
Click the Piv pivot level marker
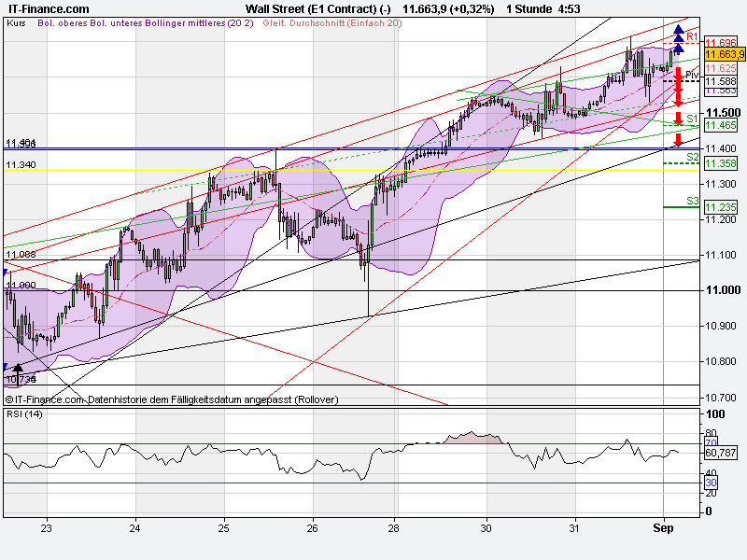(x=692, y=73)
